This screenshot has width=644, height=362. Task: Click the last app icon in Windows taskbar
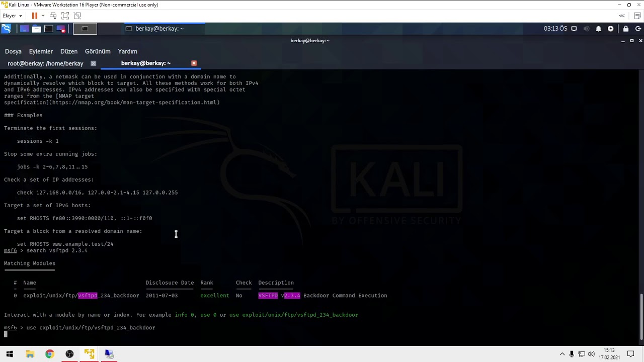tap(109, 354)
